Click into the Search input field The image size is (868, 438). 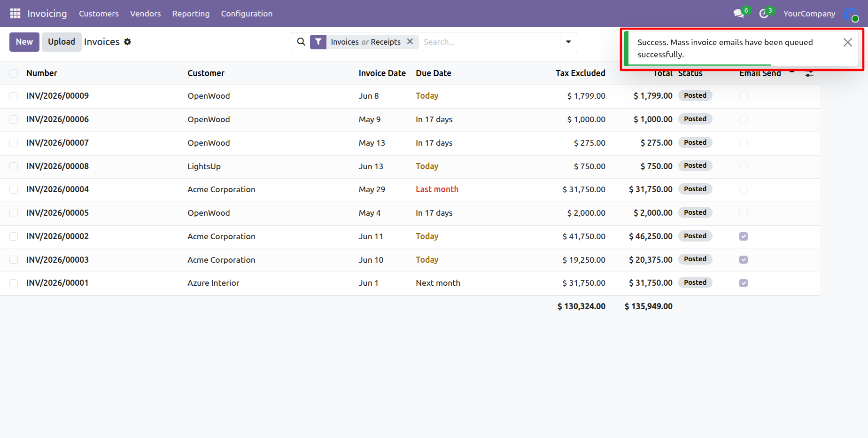[490, 42]
